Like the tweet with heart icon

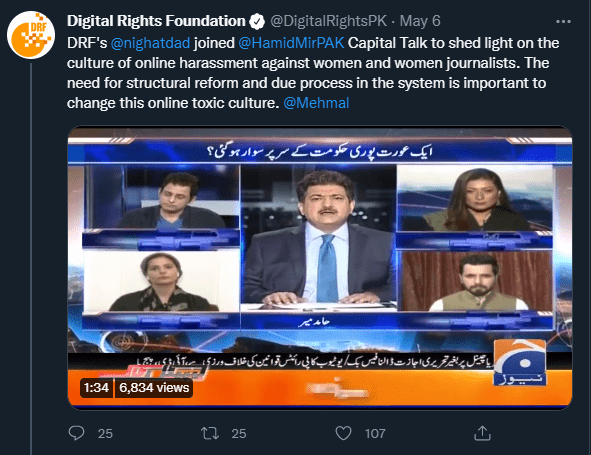(x=343, y=433)
